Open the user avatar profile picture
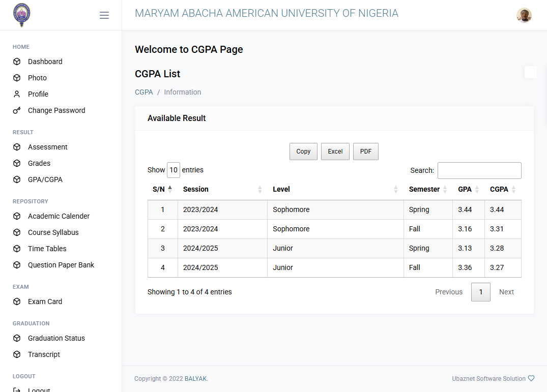The height and width of the screenshot is (392, 547). pyautogui.click(x=524, y=15)
